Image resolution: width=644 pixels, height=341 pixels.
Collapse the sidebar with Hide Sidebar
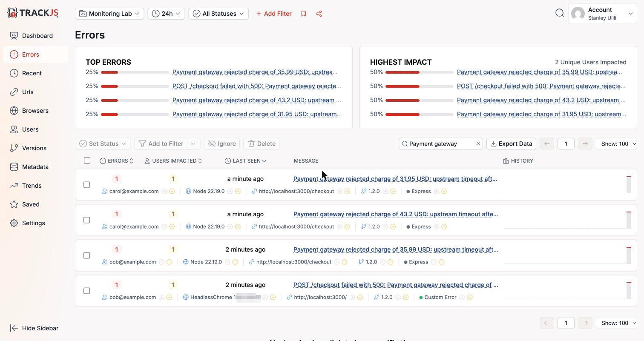[x=34, y=328]
